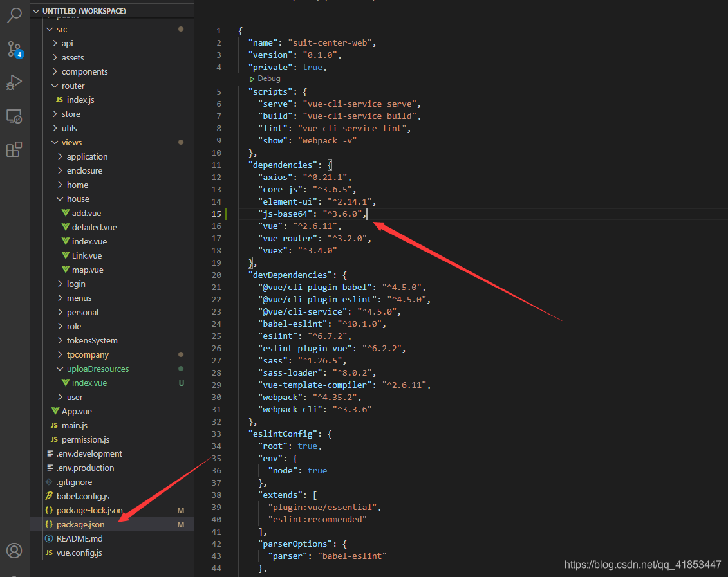Viewport: 728px width, 577px height.
Task: Click line number 20 in gutter
Action: point(216,275)
